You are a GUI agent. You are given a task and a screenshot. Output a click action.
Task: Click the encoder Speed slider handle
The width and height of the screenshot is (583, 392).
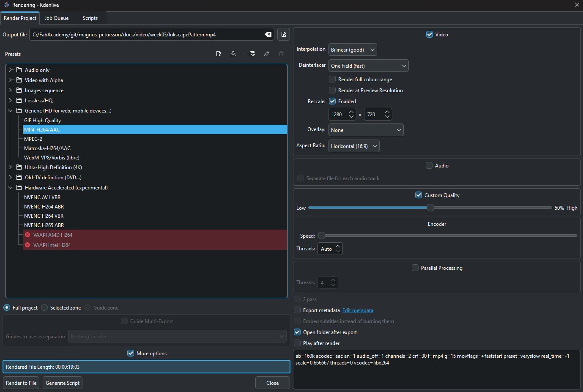321,236
